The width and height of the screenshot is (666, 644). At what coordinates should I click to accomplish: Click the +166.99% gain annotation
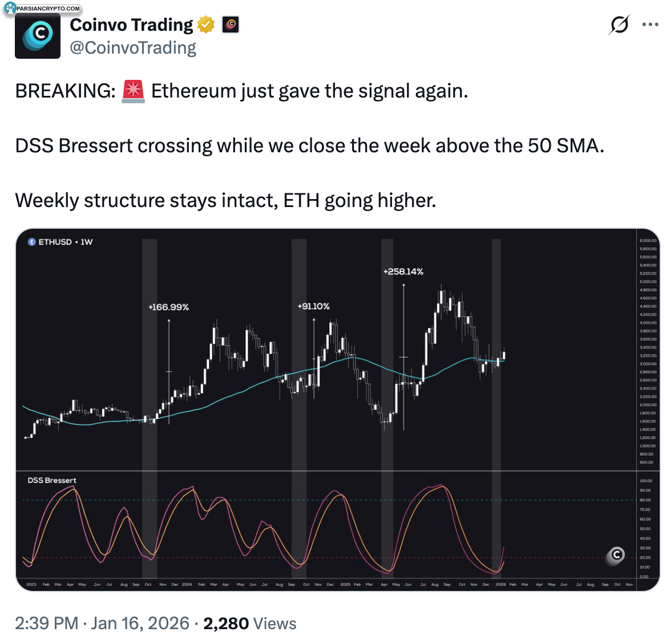pos(168,307)
